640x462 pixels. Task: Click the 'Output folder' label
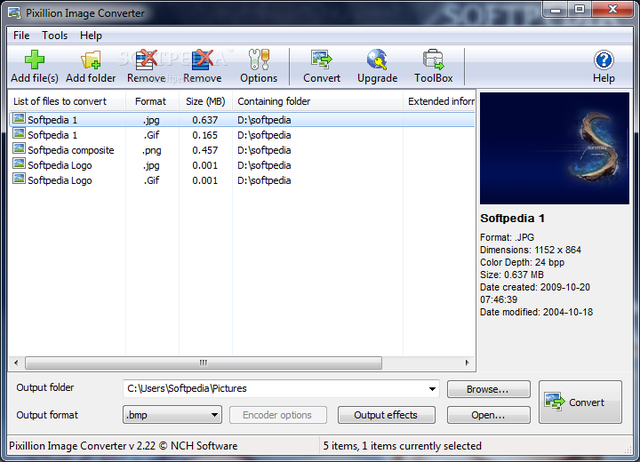[45, 387]
